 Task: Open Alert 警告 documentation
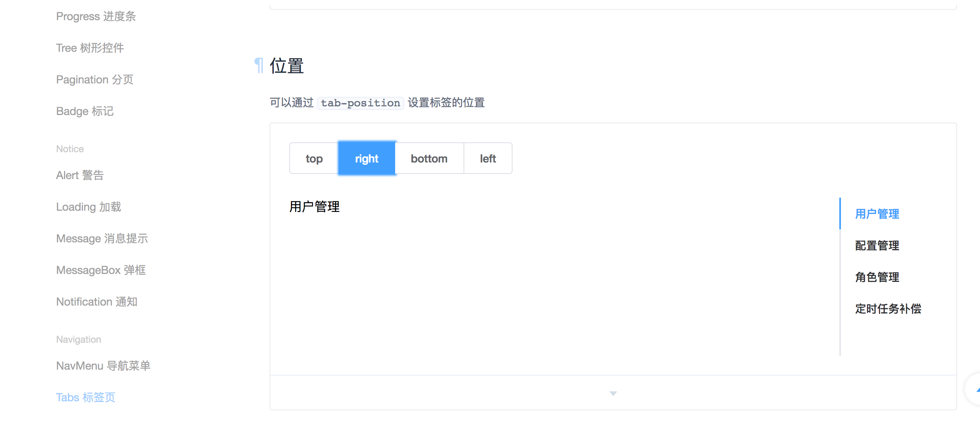tap(80, 175)
